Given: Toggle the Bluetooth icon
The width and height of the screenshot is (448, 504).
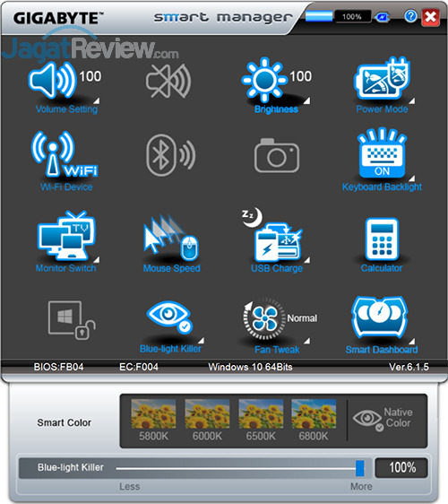Looking at the screenshot, I should 170,155.
